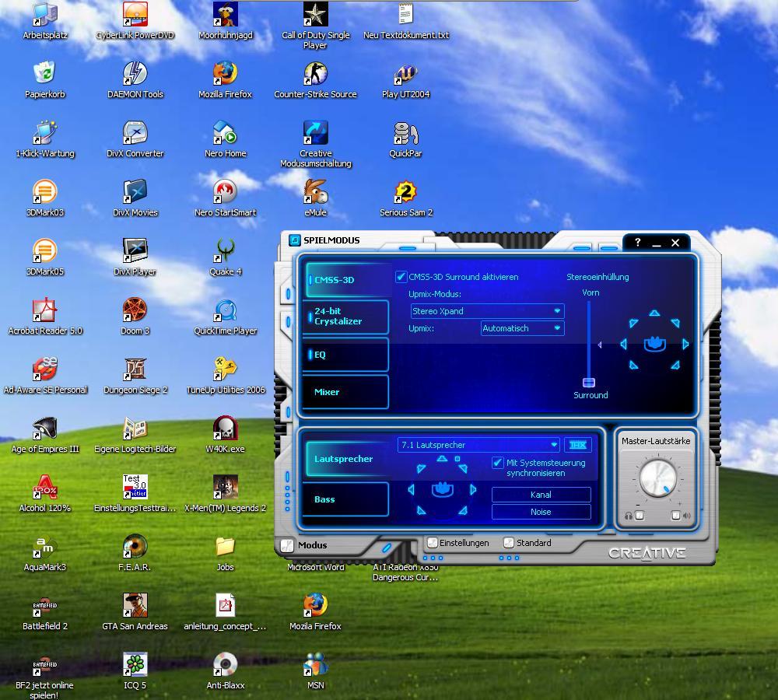Select the Lautsprecher tab
This screenshot has height=700, width=778.
347,459
